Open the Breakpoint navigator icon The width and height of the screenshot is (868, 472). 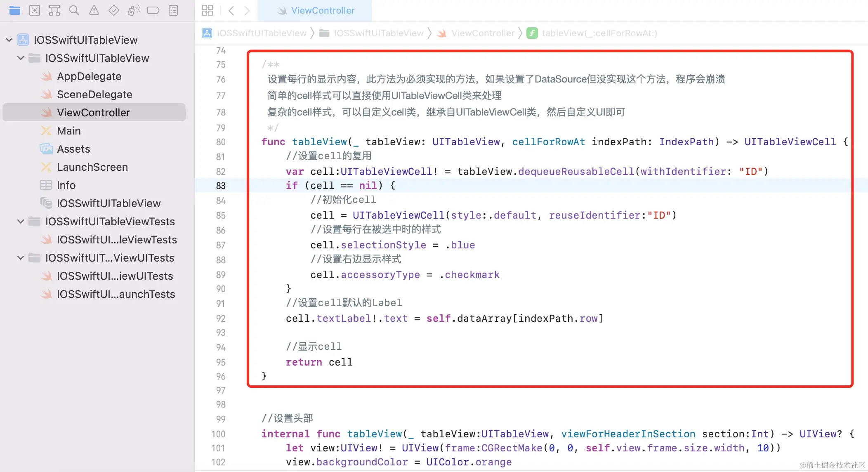pyautogui.click(x=153, y=10)
